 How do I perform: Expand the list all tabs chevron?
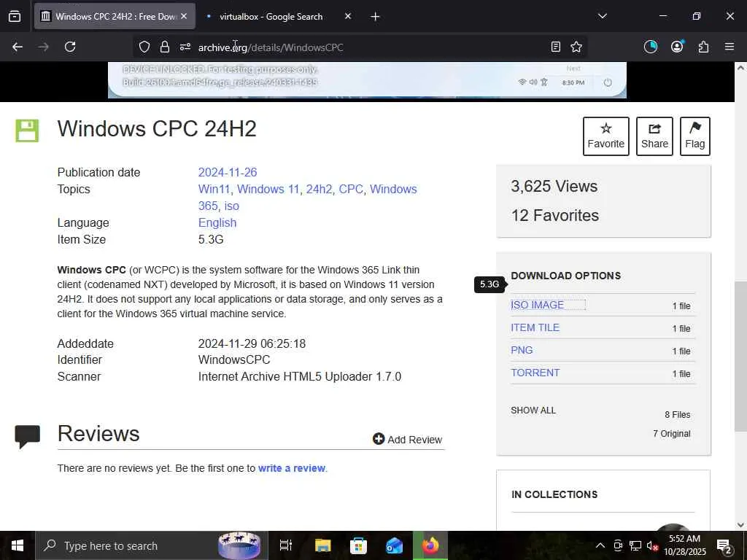[602, 16]
